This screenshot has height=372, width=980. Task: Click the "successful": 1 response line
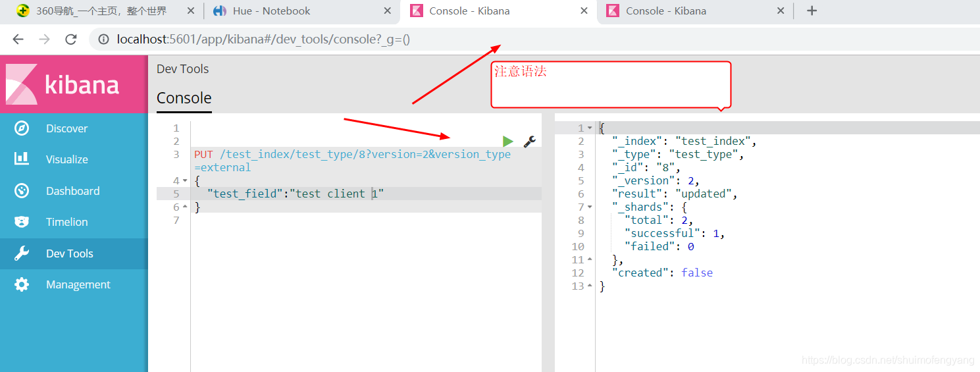click(x=675, y=233)
